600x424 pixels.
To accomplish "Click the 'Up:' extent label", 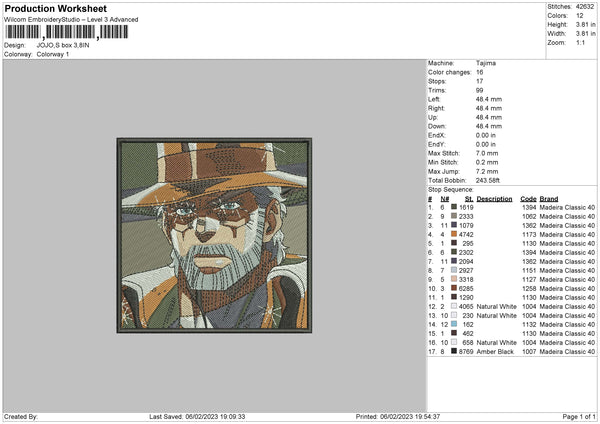I will coord(433,117).
